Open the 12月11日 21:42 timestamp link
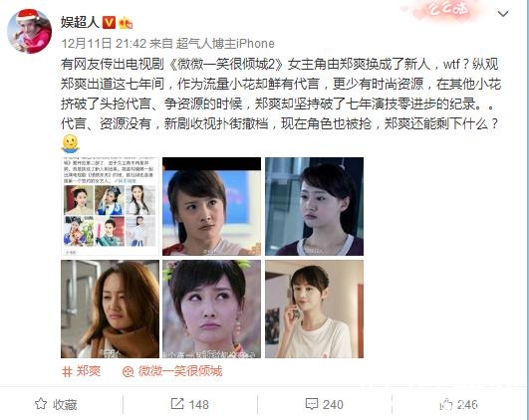 [104, 43]
